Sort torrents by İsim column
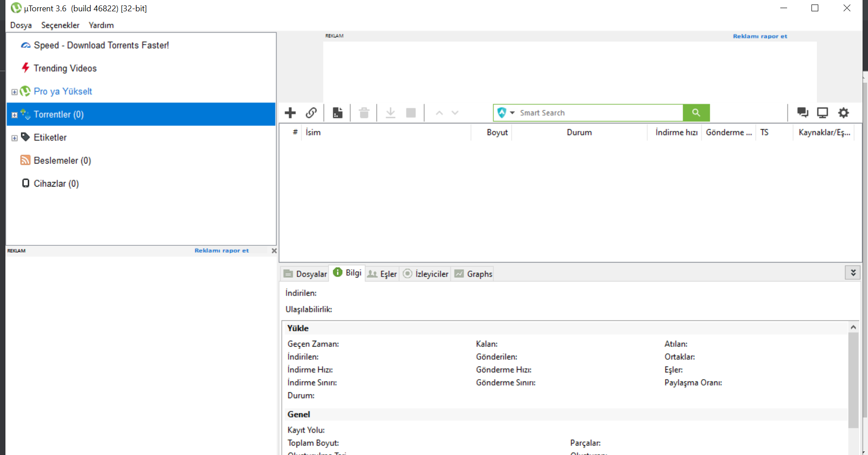Viewport: 868px width, 455px height. click(x=386, y=132)
